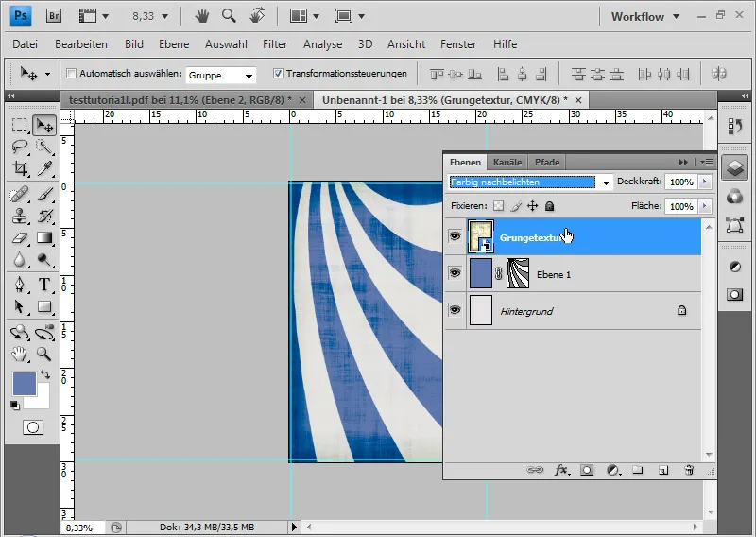
Task: Select the Healing Brush bandage tool
Action: pos(19,195)
